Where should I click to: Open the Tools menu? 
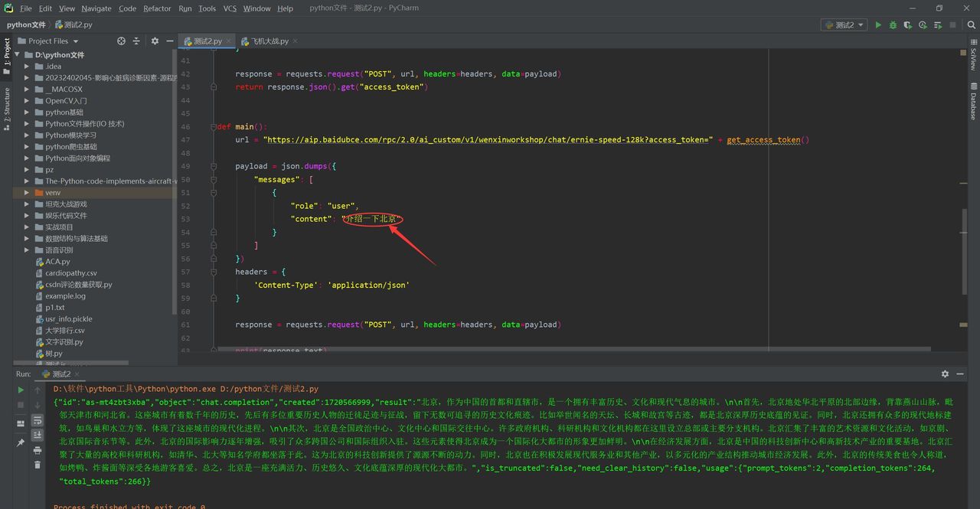(x=207, y=8)
